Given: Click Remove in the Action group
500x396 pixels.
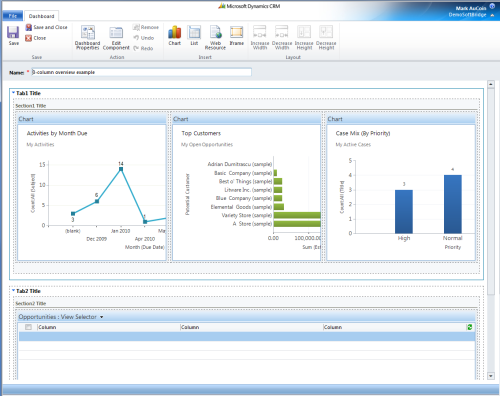Looking at the screenshot, I should (x=146, y=27).
